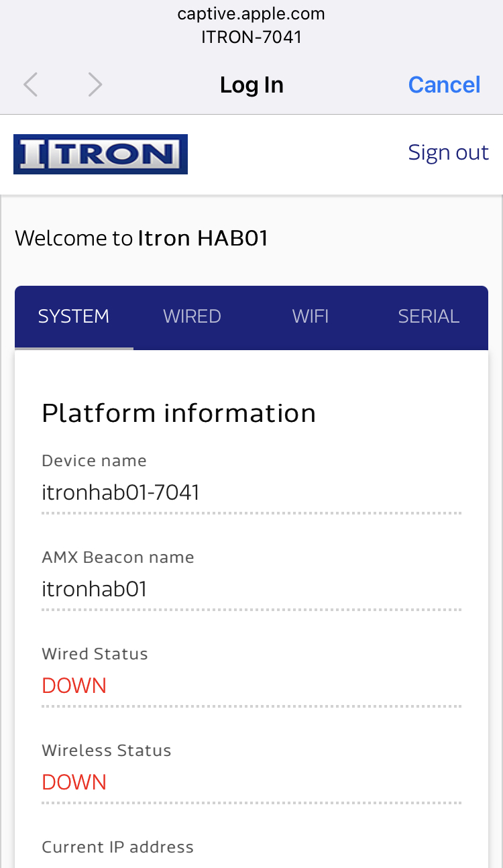Open the WIFI tab
This screenshot has height=868, width=503.
point(311,317)
